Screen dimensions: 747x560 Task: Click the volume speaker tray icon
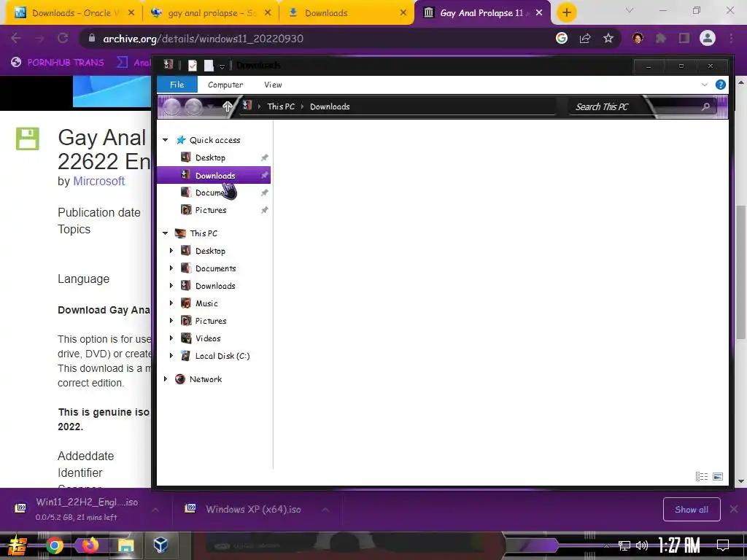[642, 545]
